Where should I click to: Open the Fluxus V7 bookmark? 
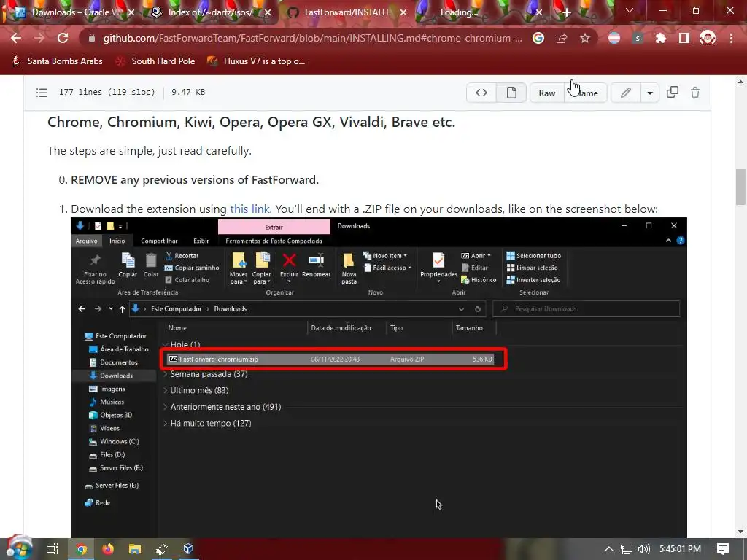coord(257,61)
